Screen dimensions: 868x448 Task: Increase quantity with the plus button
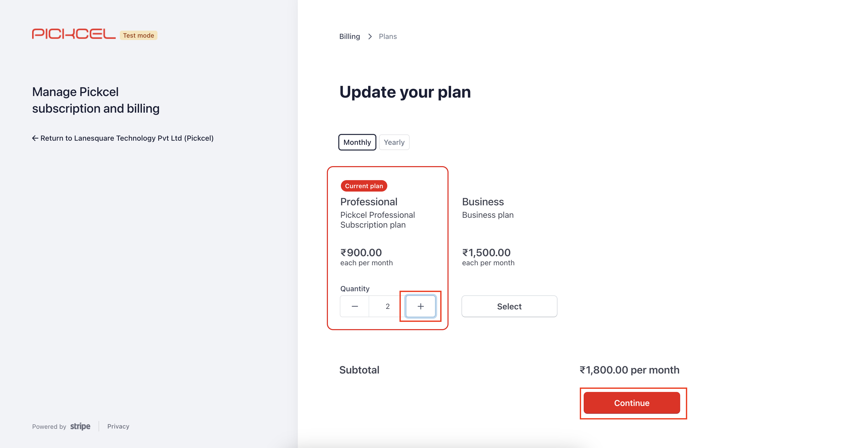pos(421,307)
